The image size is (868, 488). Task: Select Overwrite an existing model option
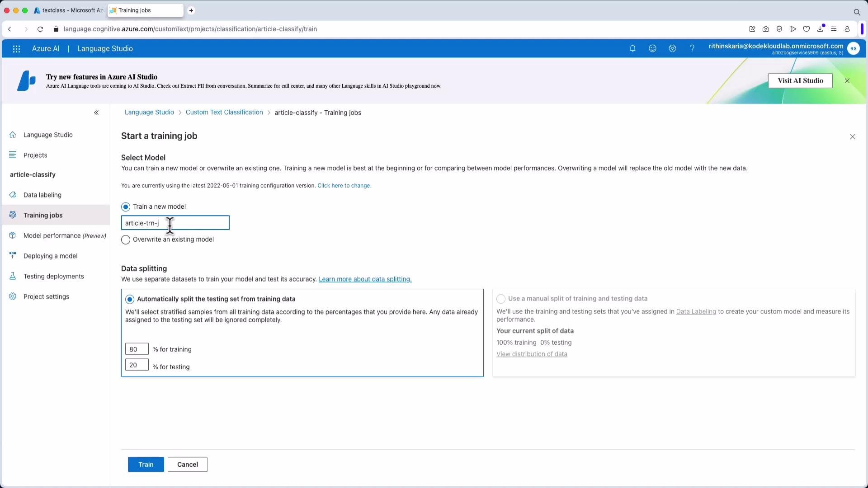point(126,240)
